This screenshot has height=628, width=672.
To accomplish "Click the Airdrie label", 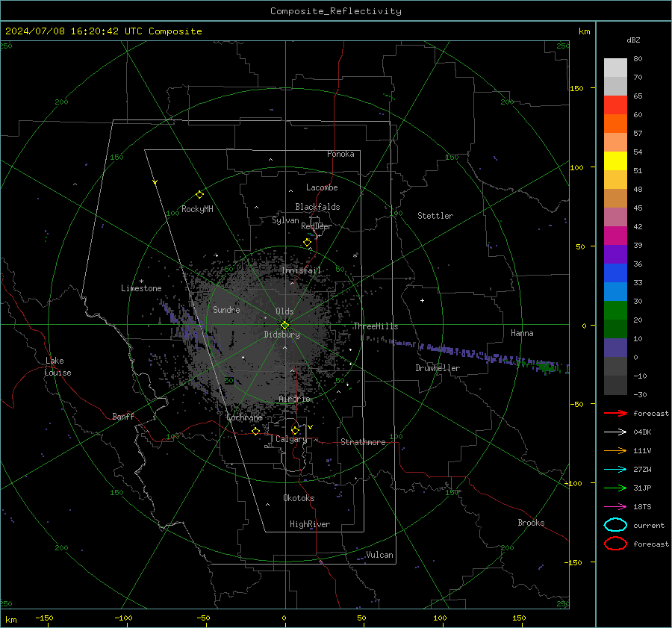I will [x=294, y=399].
